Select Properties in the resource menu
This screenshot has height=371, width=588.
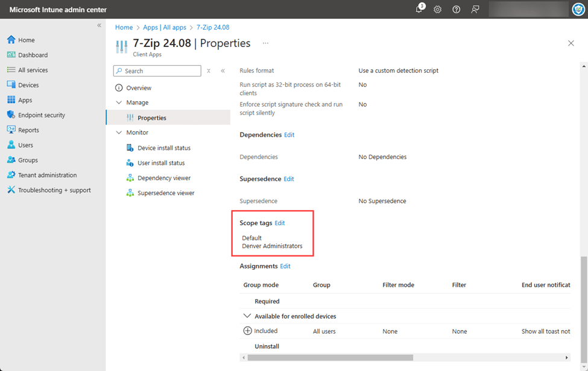151,118
